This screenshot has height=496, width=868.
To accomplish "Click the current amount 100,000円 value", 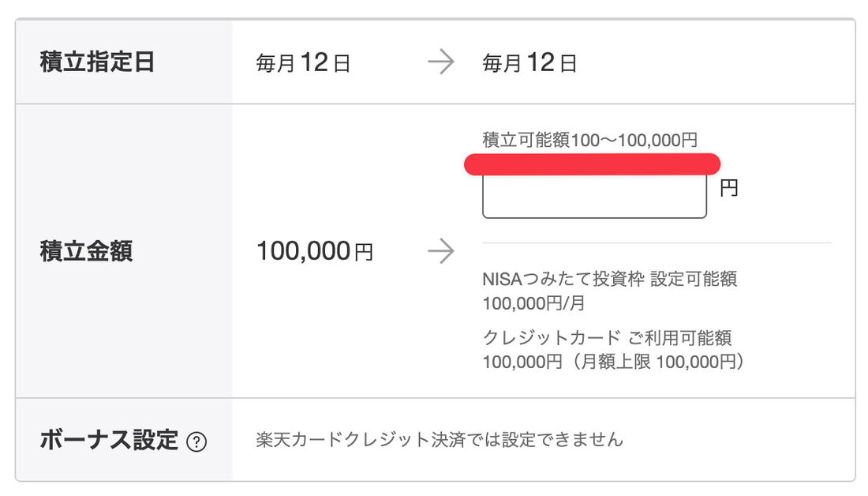I will (x=315, y=250).
